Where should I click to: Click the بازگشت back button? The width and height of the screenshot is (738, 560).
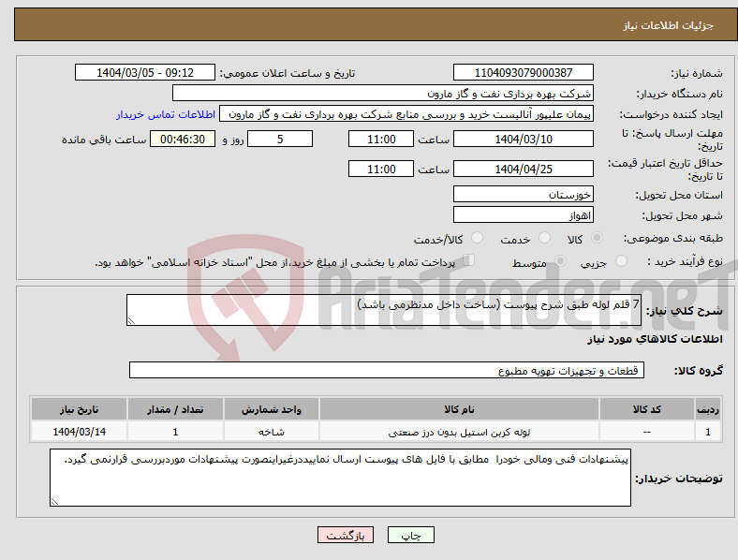point(346,535)
